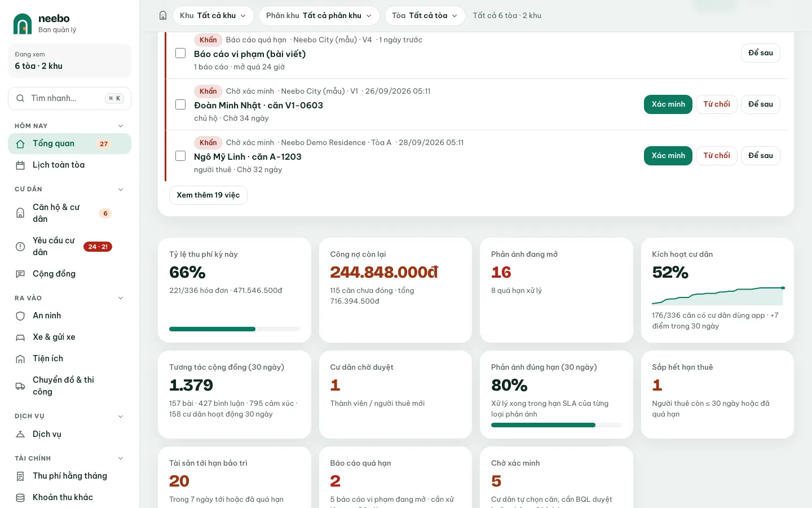
Task: Click the search magnifier icon
Action: [20, 98]
